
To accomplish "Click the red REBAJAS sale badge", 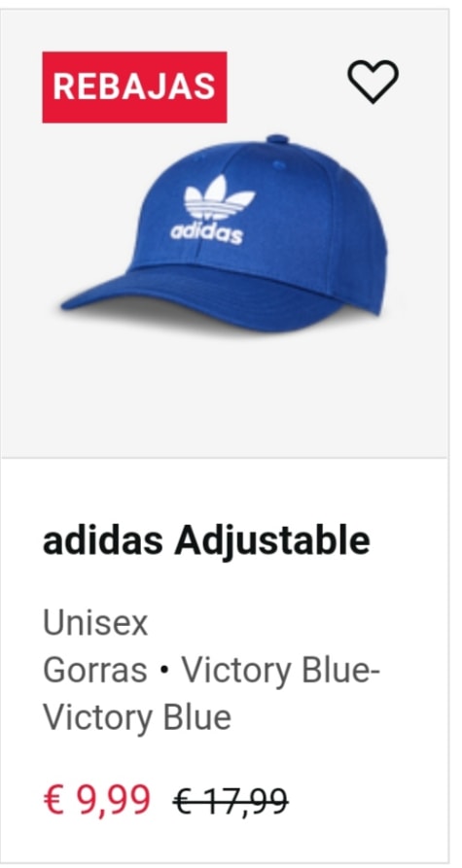I will pos(134,87).
